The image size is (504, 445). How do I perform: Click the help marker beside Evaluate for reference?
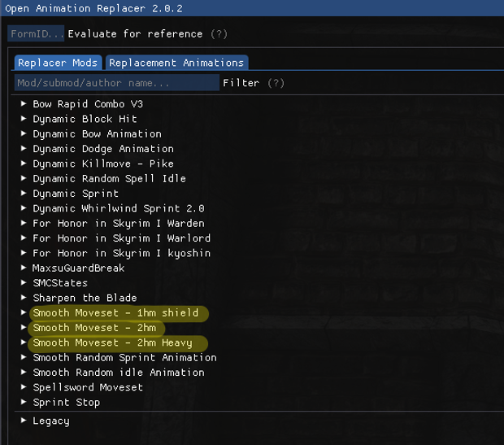[x=219, y=34]
